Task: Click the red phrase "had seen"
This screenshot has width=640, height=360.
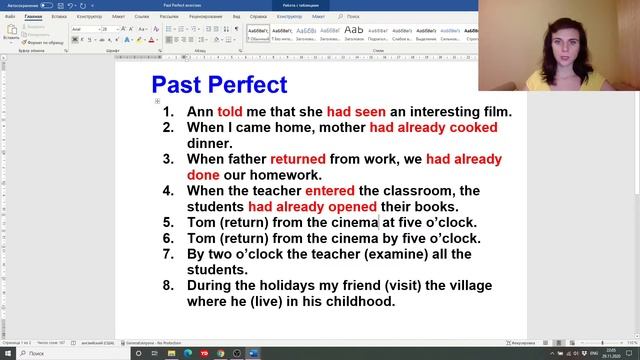Action: tap(356, 112)
